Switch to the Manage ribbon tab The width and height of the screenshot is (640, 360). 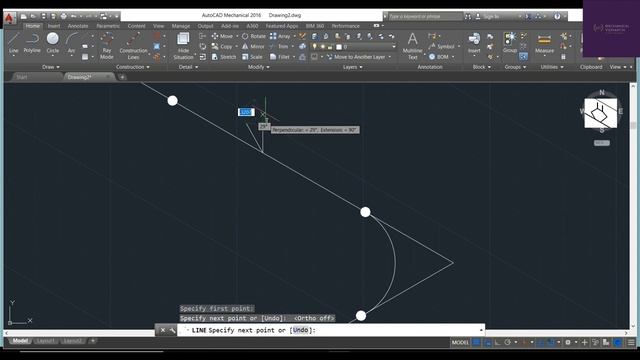pyautogui.click(x=180, y=26)
